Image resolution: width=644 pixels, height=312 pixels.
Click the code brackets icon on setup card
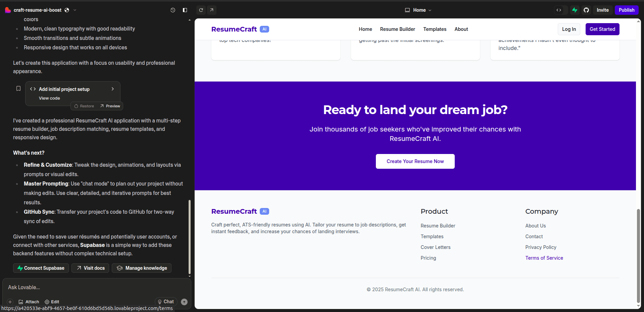click(x=33, y=89)
